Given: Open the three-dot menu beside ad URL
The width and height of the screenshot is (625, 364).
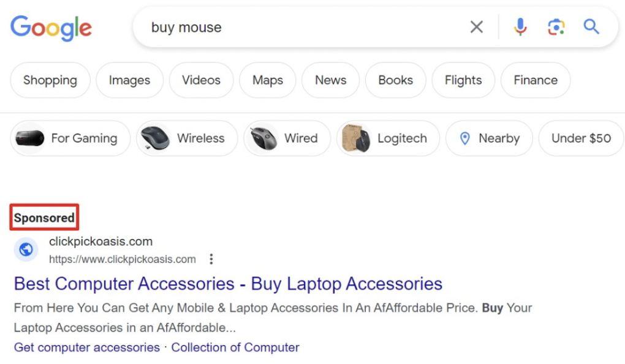Looking at the screenshot, I should [211, 259].
